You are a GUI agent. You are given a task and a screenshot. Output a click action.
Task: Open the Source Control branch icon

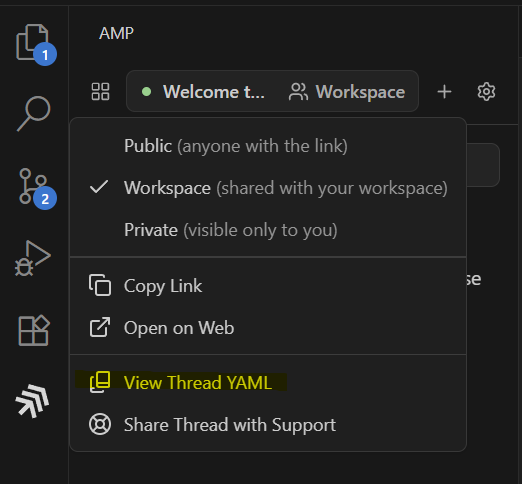33,187
